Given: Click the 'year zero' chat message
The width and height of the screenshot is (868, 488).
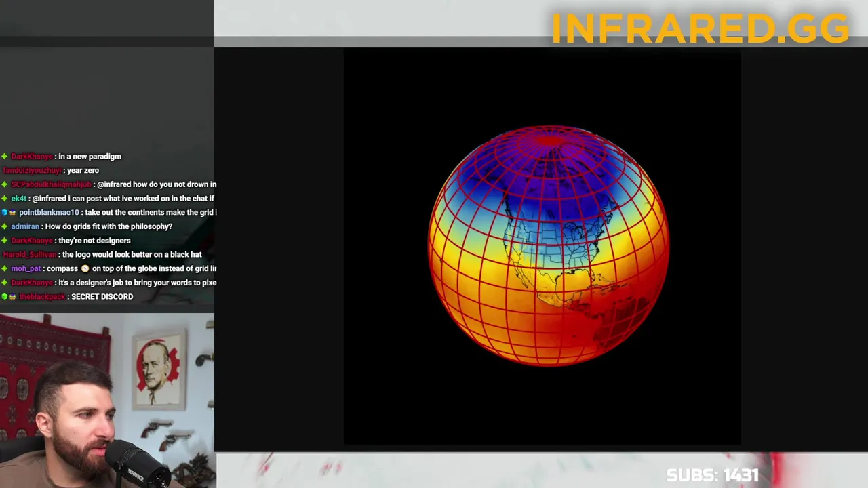Looking at the screenshot, I should [83, 171].
